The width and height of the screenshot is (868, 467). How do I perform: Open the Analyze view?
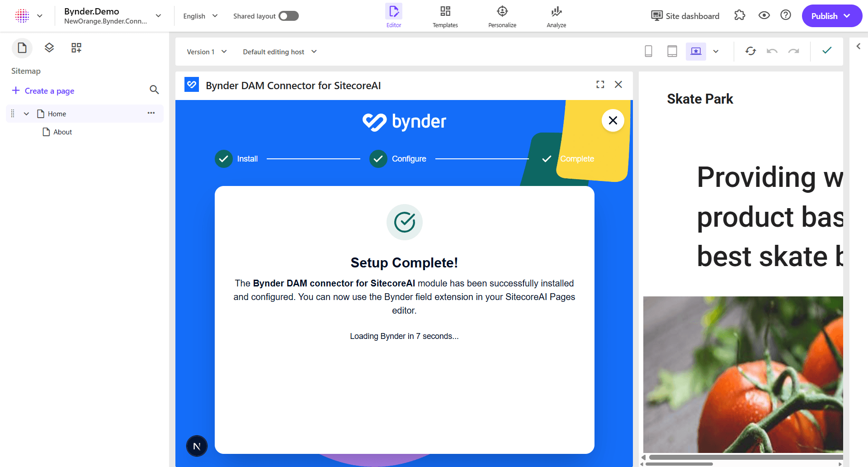pos(556,17)
